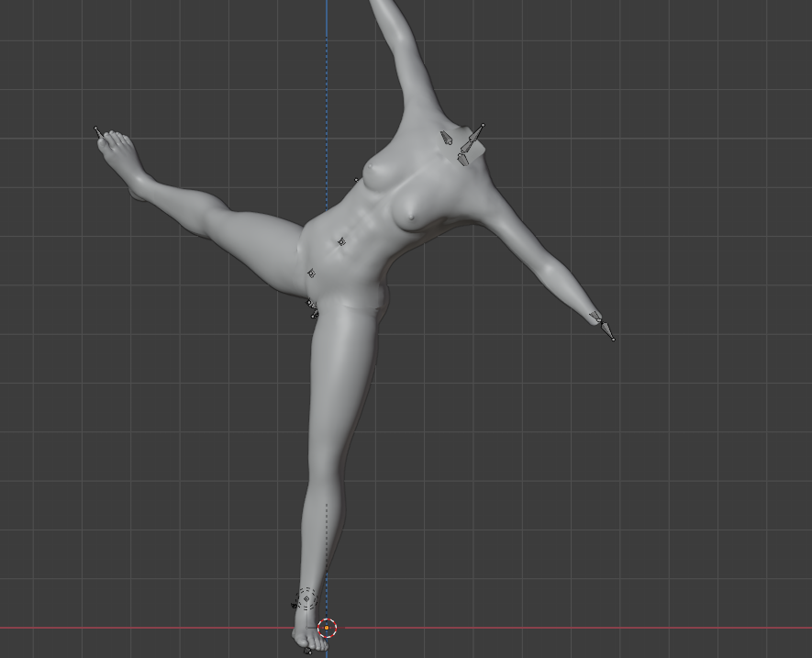Select the bone beneath the standing foot's toes
Image resolution: width=812 pixels, height=658 pixels.
click(x=307, y=651)
